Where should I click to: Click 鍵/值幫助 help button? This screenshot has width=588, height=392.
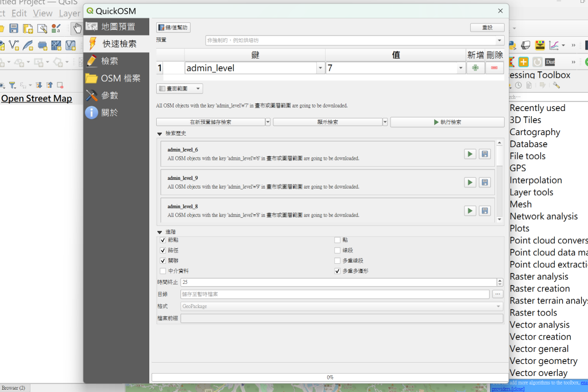[x=173, y=28]
